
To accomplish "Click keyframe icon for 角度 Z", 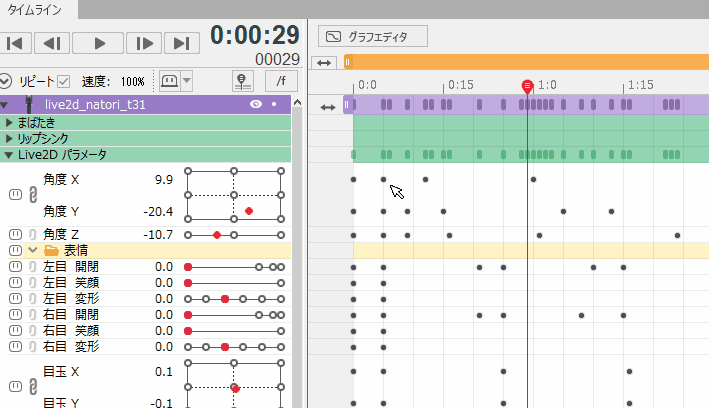I will coord(15,234).
